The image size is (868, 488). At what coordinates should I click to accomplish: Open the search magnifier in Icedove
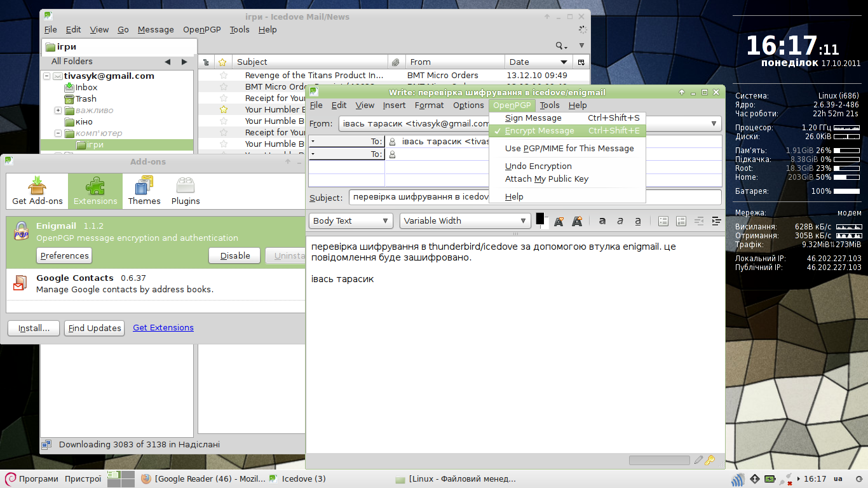[x=561, y=46]
